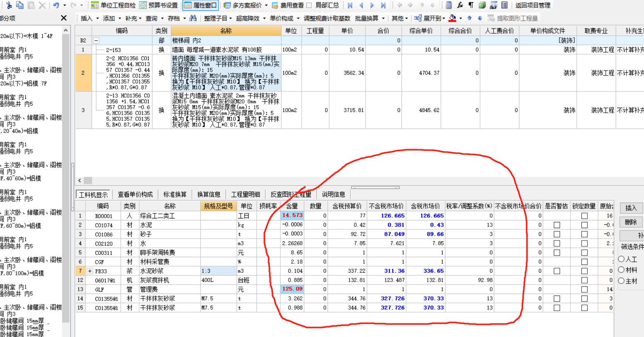Click the fx formula icon
The image size is (644, 337).
coord(460,5)
